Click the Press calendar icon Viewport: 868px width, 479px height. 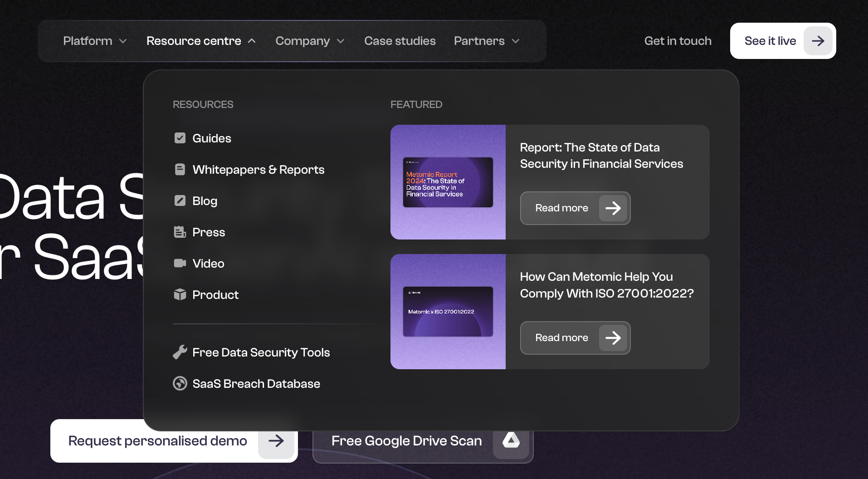[180, 232]
